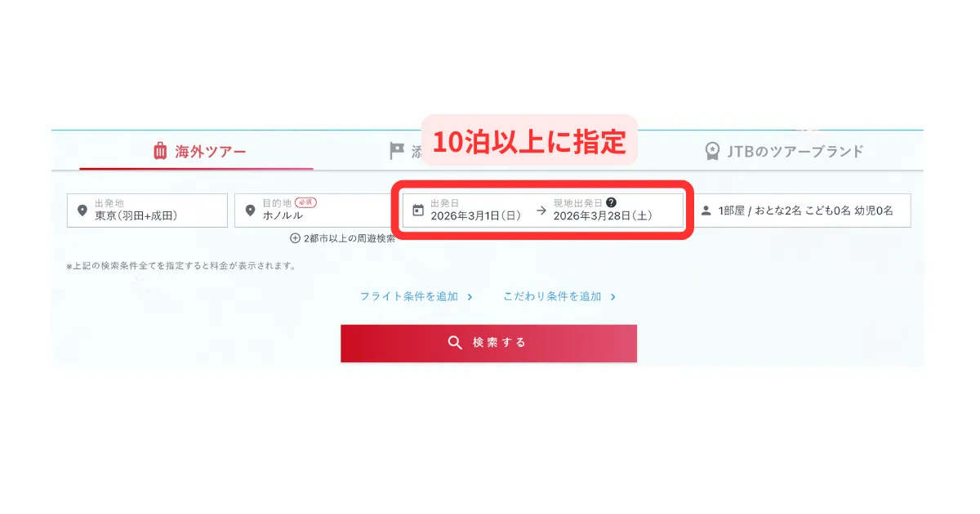Click the person icon in room guests field
980x514 pixels.
pos(706,210)
